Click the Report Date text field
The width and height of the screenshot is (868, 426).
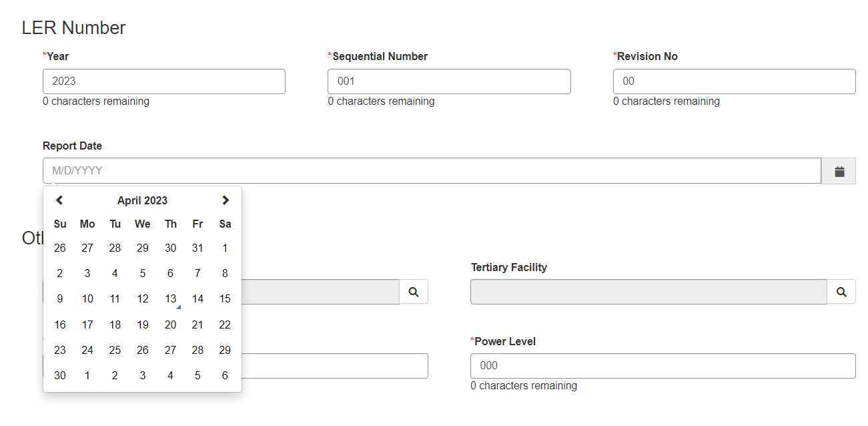[x=432, y=171]
